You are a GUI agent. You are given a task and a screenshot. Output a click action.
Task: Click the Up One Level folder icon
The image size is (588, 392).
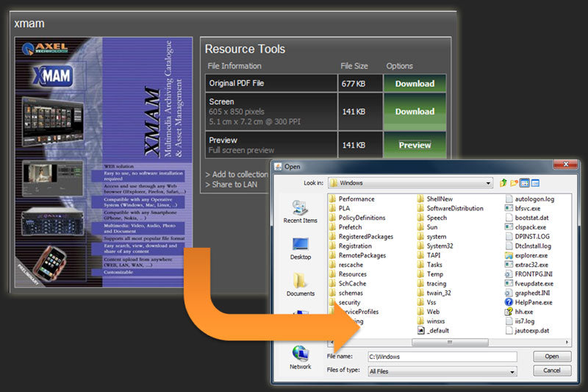tap(503, 182)
